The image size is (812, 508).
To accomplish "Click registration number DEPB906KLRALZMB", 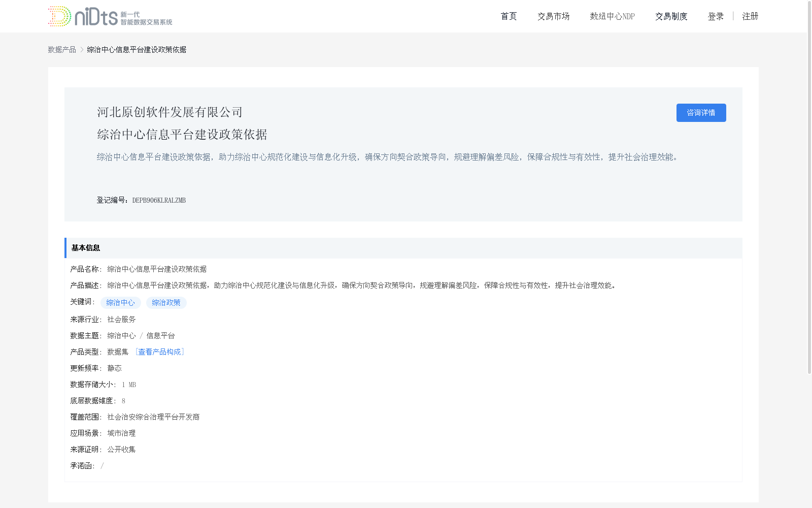I will pos(159,200).
